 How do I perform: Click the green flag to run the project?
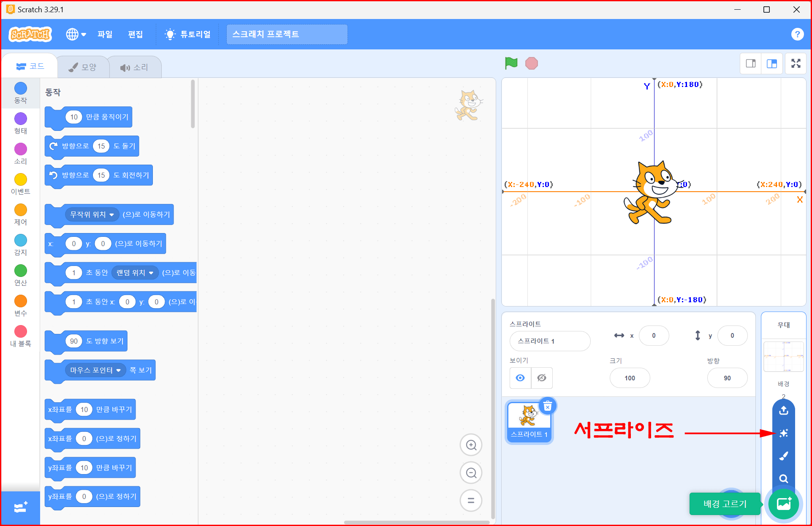(x=511, y=63)
